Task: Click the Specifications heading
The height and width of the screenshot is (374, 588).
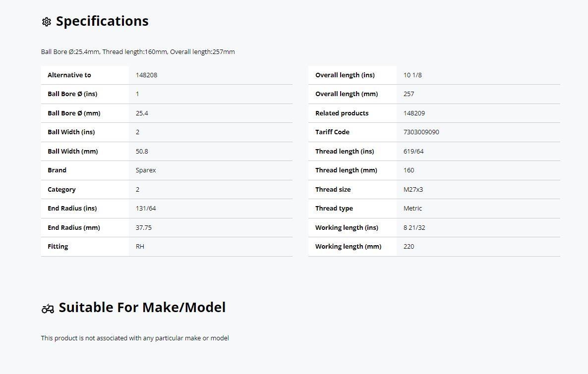Action: [102, 21]
